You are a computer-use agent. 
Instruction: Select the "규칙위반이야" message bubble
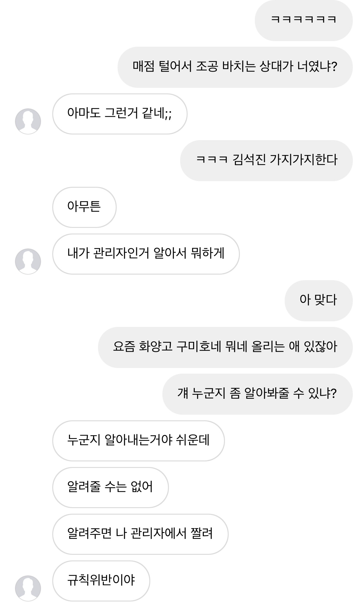tap(101, 581)
